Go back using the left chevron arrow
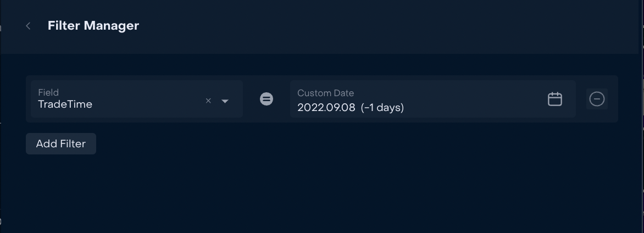This screenshot has width=644, height=233. (x=28, y=26)
